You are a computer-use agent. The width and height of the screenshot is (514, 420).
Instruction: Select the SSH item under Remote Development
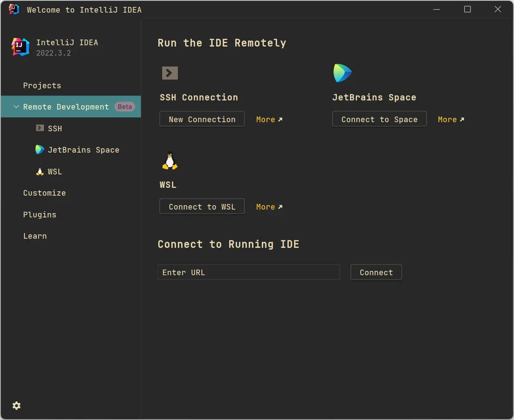point(71,128)
